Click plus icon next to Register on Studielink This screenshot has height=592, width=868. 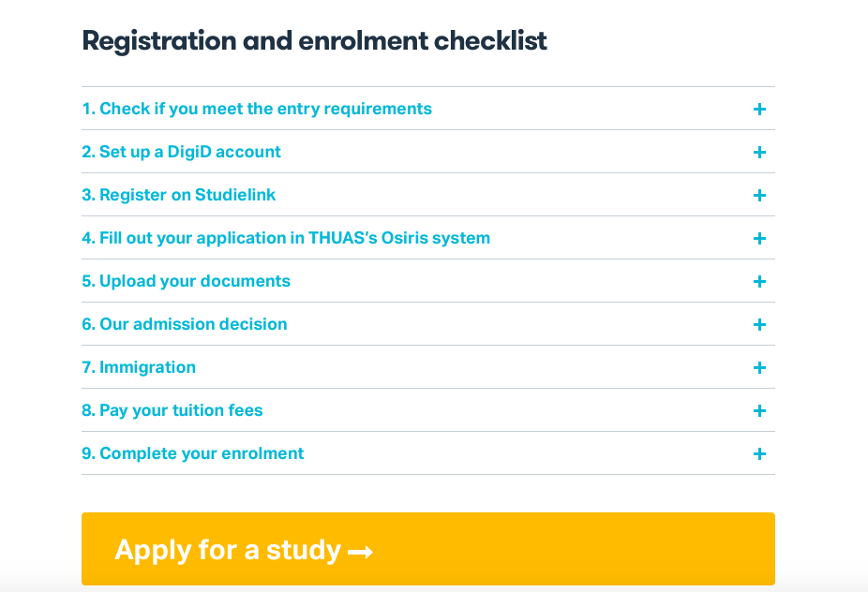click(x=759, y=196)
